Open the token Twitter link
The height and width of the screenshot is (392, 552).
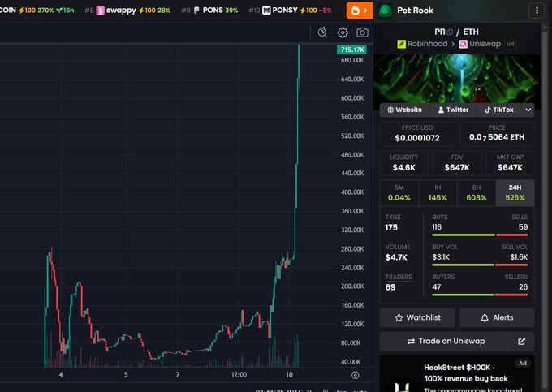tap(453, 110)
